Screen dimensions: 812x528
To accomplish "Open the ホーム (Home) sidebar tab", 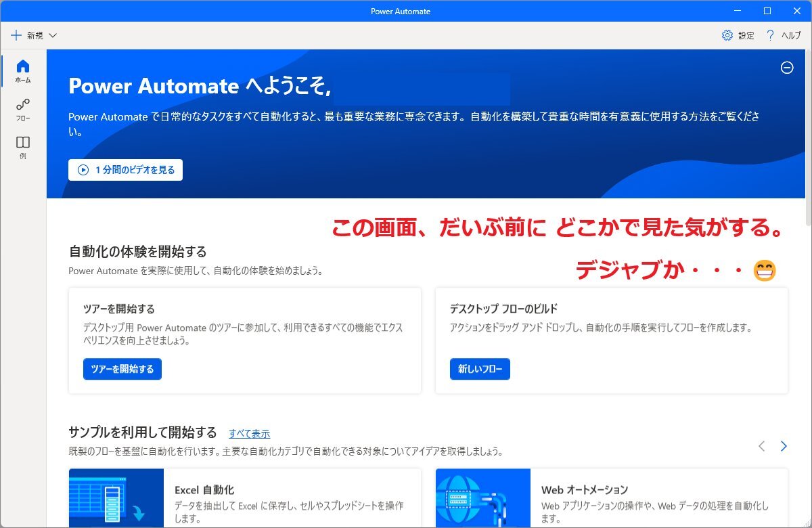I will [23, 71].
